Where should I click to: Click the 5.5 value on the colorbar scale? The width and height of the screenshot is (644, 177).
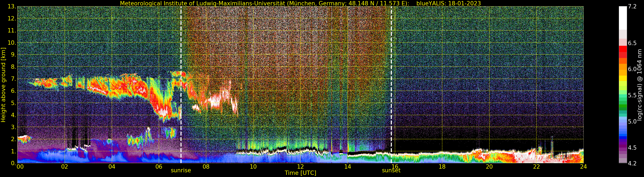tap(632, 95)
